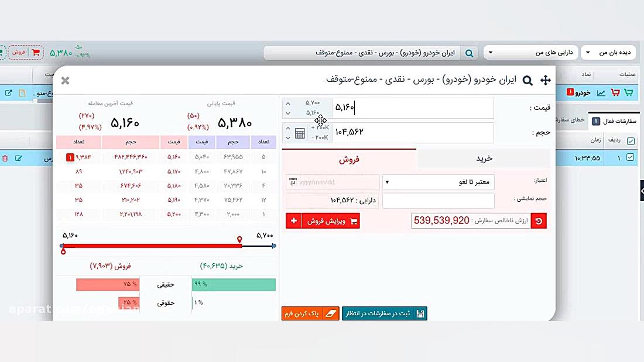
Task: Click the note icon in the left row
Action: click(x=22, y=93)
